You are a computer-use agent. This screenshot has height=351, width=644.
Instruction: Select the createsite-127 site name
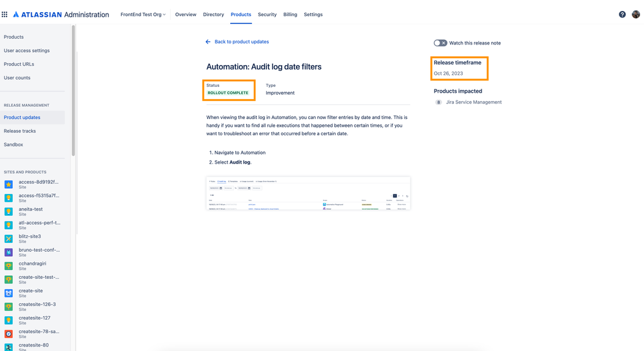[x=35, y=318]
